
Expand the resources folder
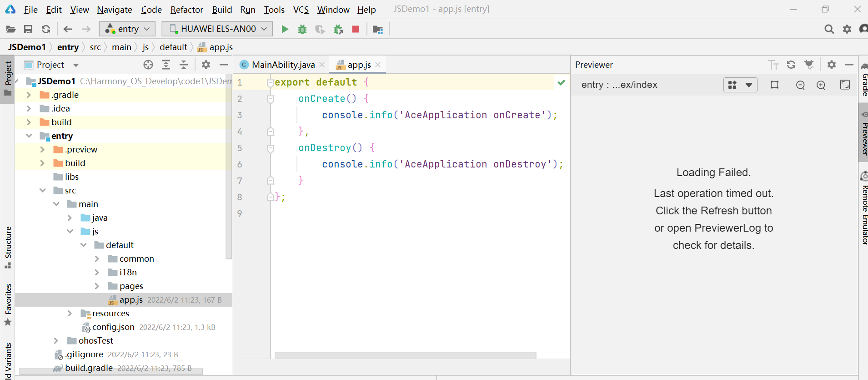coord(70,313)
